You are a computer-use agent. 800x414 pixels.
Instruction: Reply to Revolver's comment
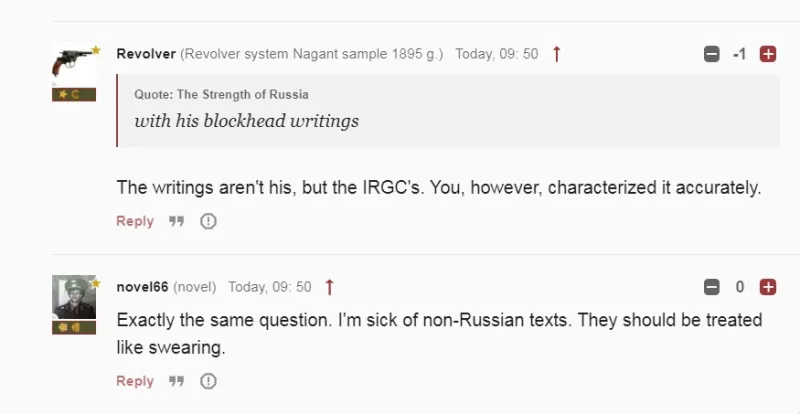click(135, 222)
